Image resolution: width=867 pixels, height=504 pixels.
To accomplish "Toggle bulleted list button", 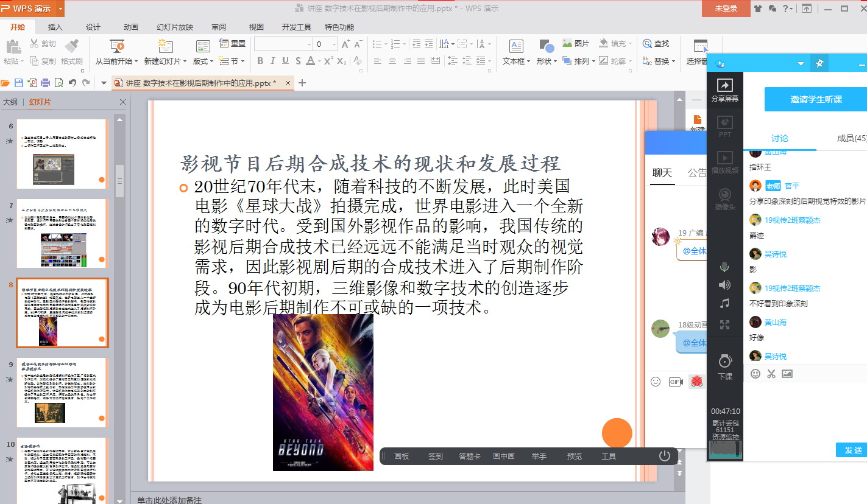I will (x=377, y=44).
